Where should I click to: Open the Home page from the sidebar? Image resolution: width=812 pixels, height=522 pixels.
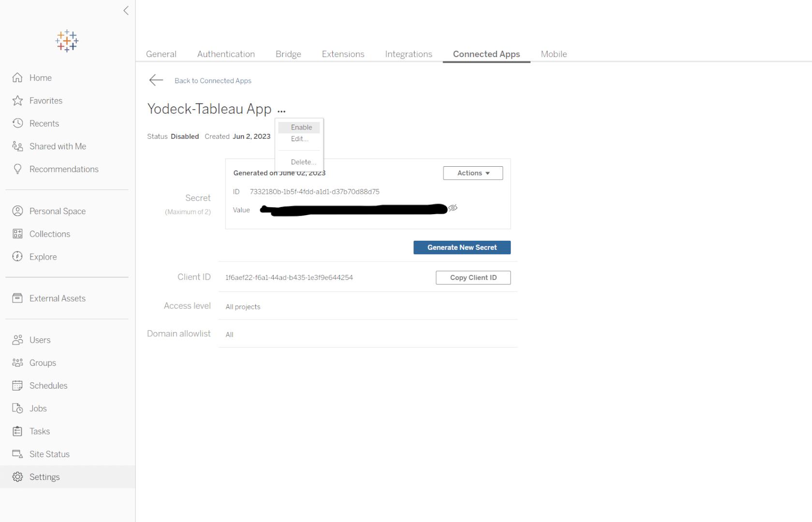pyautogui.click(x=40, y=77)
